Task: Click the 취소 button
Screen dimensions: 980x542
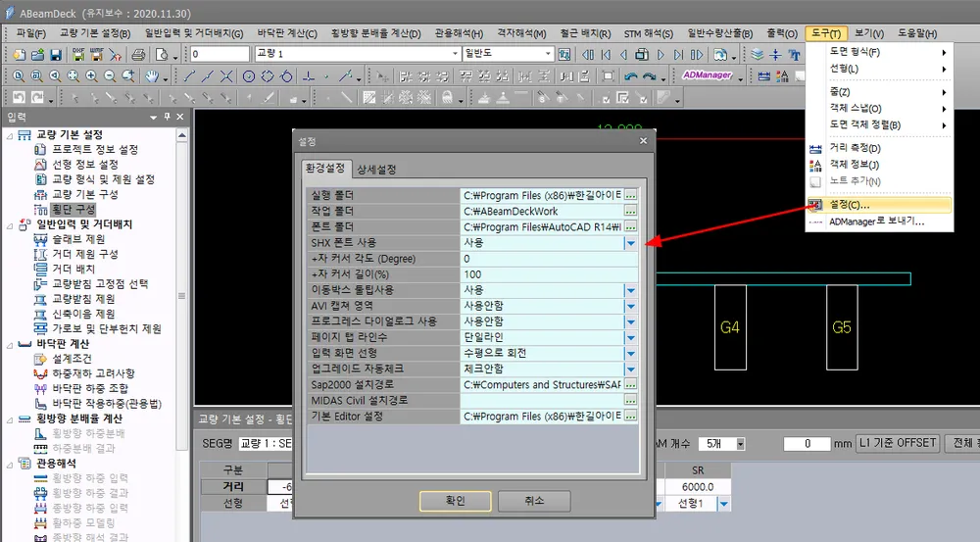Action: [534, 501]
